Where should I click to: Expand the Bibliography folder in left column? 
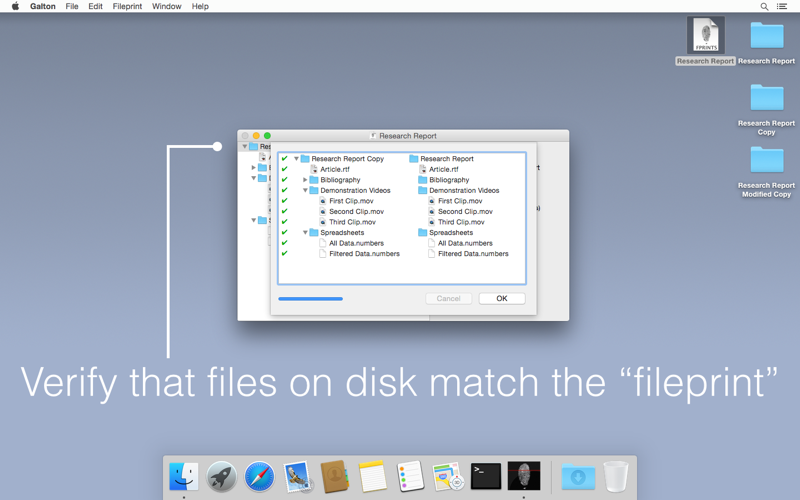(305, 180)
